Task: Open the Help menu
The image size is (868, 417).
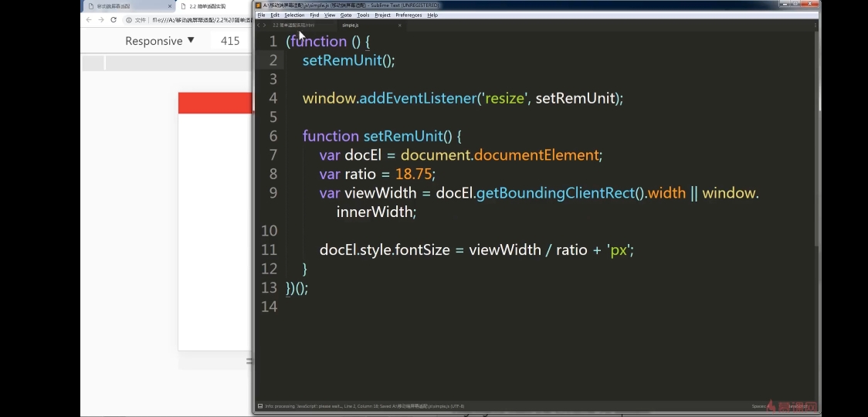Action: tap(433, 15)
